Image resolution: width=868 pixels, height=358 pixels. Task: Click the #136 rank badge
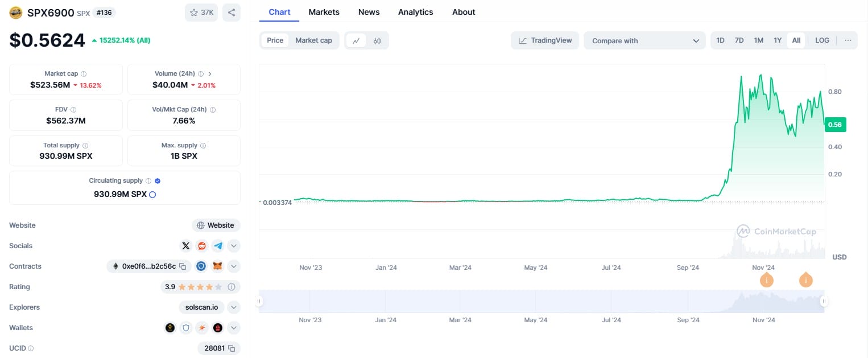tap(103, 13)
